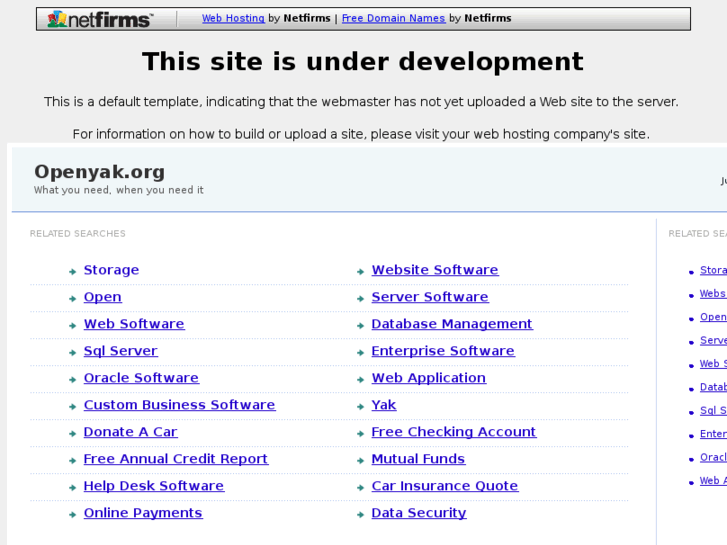Click the arrow icon beside Donate A Car
The height and width of the screenshot is (545, 727).
pos(72,433)
